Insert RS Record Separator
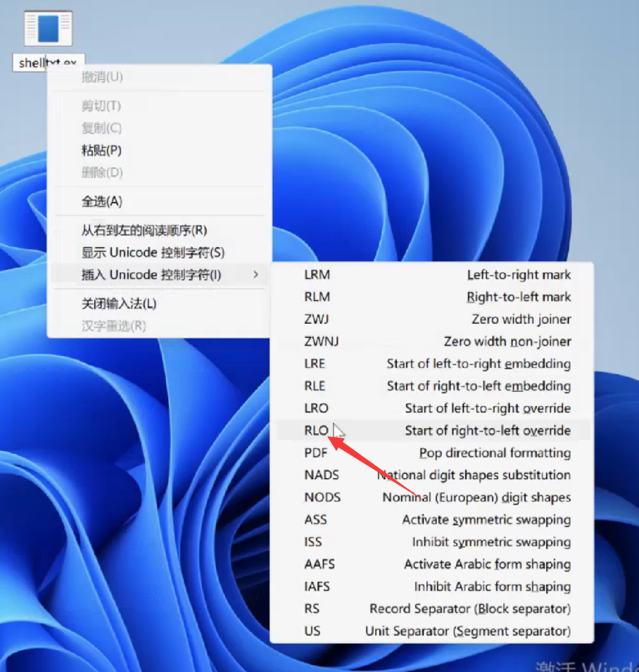This screenshot has width=639, height=672. pos(433,609)
